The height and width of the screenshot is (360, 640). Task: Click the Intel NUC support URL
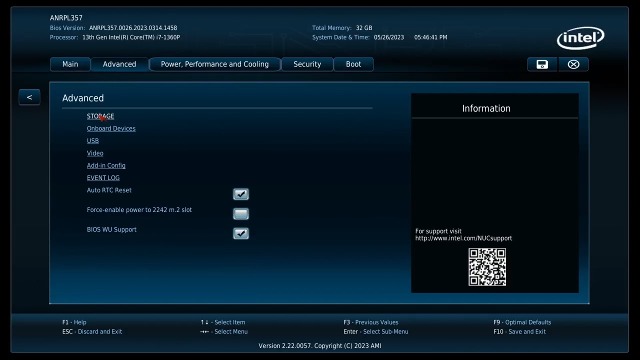(464, 238)
